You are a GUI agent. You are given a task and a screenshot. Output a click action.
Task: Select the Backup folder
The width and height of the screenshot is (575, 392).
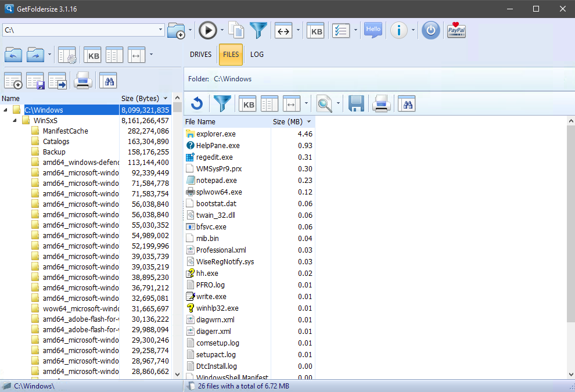coord(54,152)
